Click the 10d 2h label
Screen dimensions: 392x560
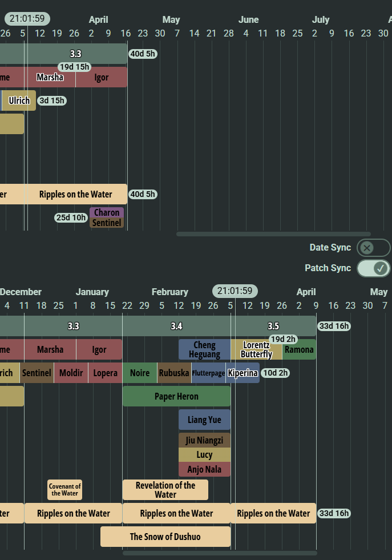[x=275, y=373]
